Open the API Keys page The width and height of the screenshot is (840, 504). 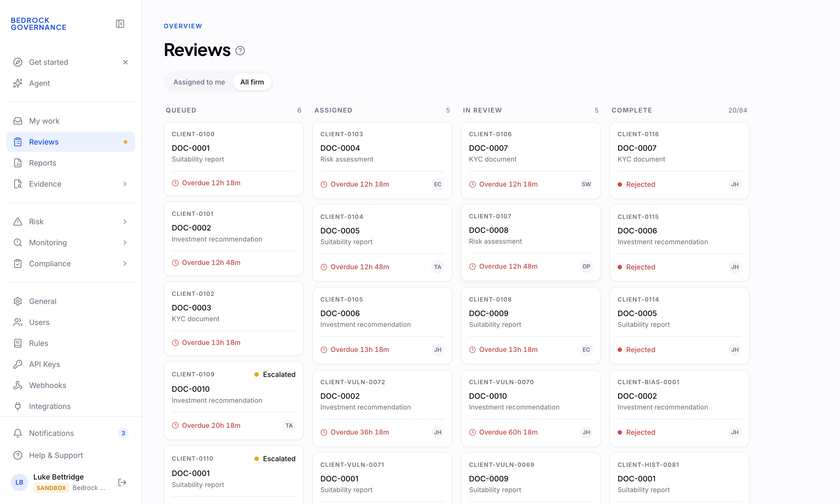coord(71,365)
